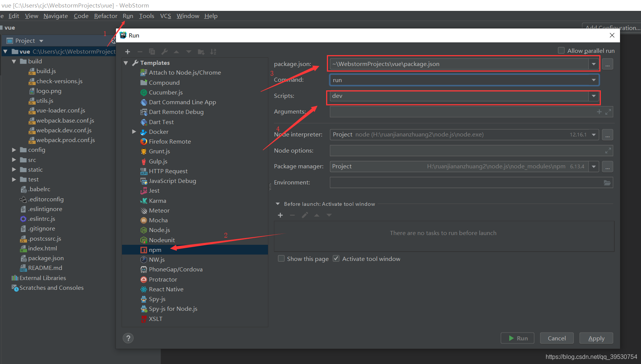Sort configurations alphabetically
This screenshot has width=641, height=364.
pyautogui.click(x=213, y=51)
